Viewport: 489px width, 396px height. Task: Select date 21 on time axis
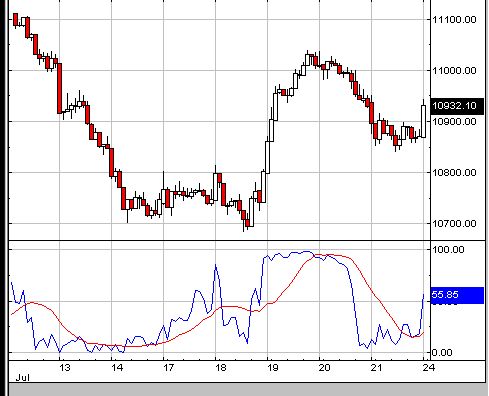point(376,368)
